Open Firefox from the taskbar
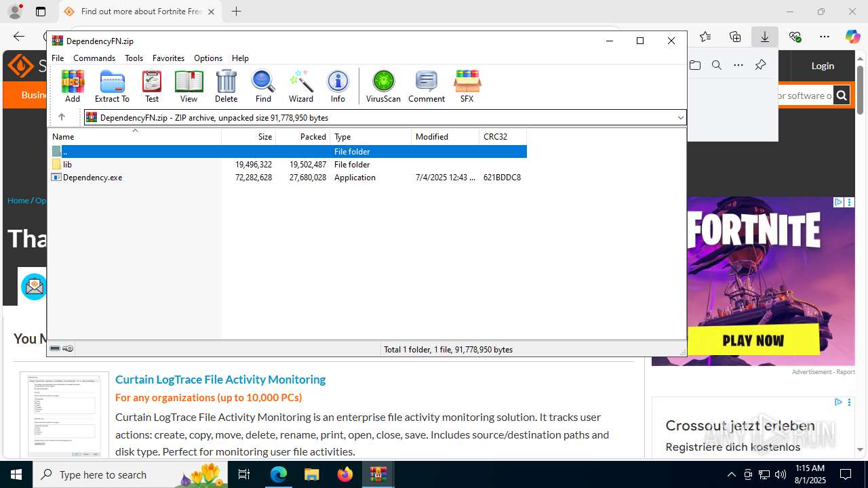 coord(345,474)
